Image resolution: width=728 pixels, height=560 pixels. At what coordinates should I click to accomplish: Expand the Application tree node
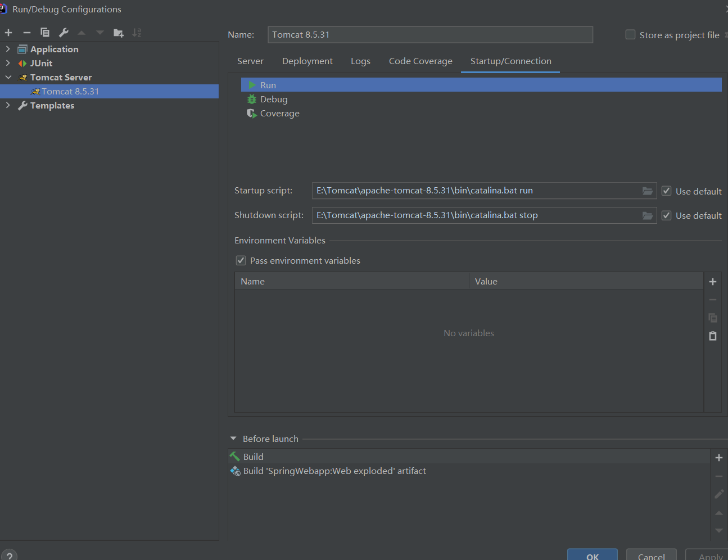tap(8, 49)
